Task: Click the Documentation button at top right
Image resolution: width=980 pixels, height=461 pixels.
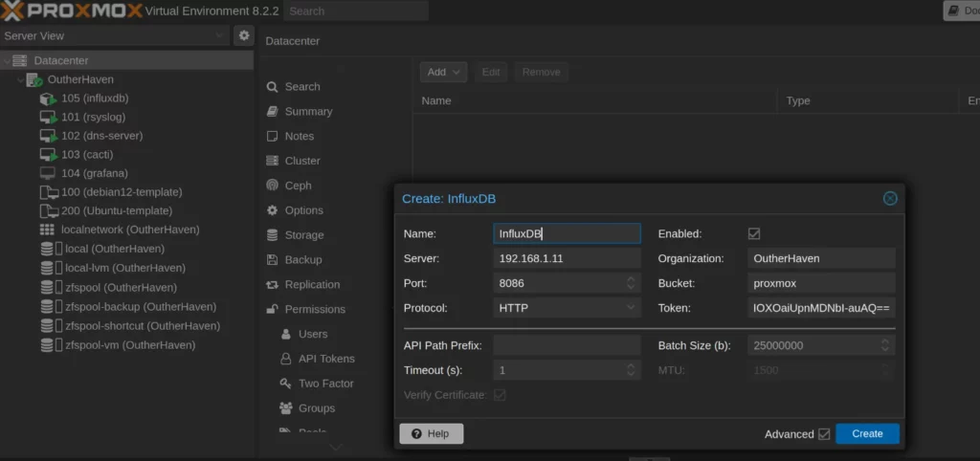Action: pos(962,11)
